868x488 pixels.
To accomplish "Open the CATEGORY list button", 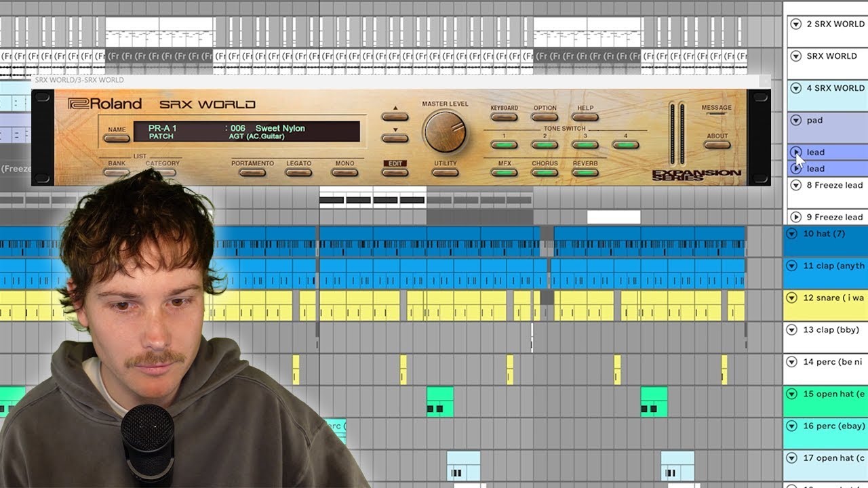I will tap(163, 172).
